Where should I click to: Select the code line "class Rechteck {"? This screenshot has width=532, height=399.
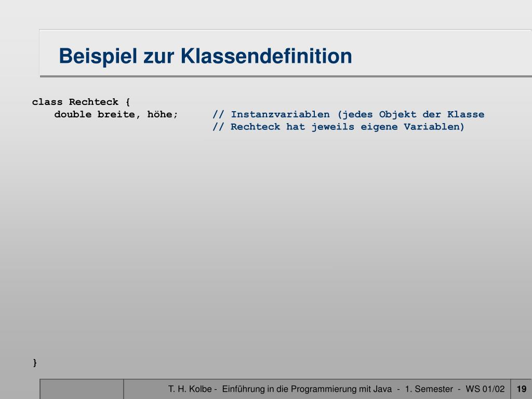(x=81, y=102)
